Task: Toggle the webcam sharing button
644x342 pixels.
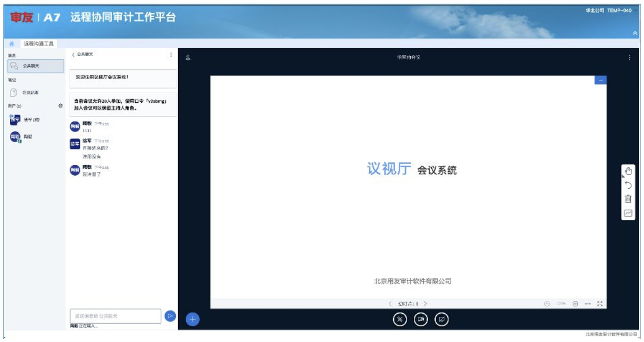Action: pyautogui.click(x=421, y=319)
